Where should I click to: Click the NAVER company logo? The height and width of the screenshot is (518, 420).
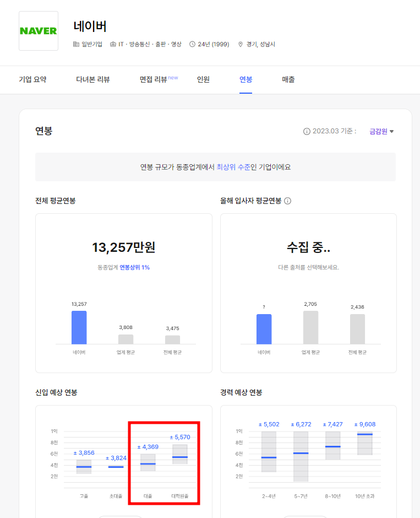[x=39, y=31]
